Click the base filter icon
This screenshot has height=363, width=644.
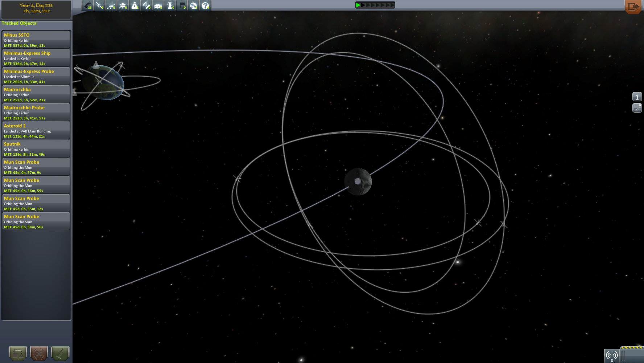click(158, 5)
